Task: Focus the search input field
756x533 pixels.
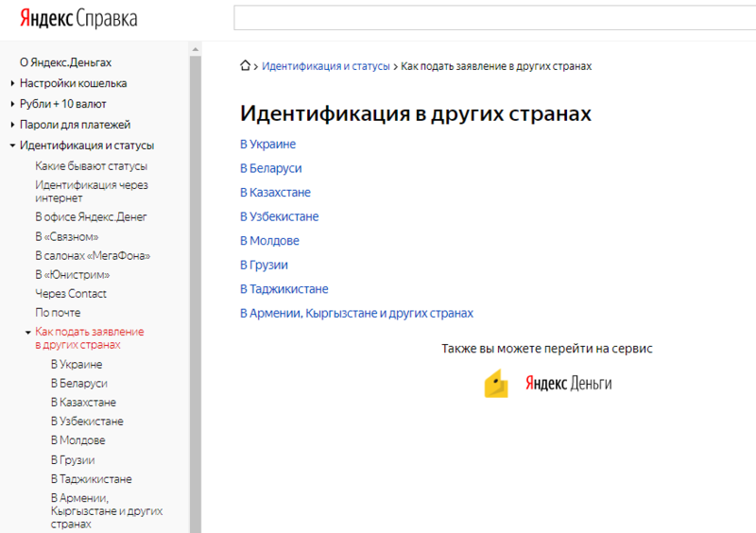Action: [494, 18]
